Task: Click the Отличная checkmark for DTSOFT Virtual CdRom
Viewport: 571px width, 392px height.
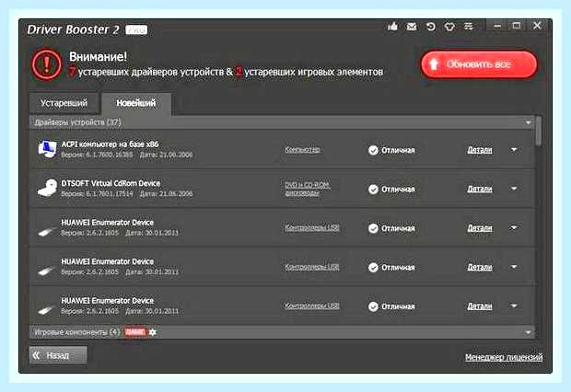Action: coord(373,190)
